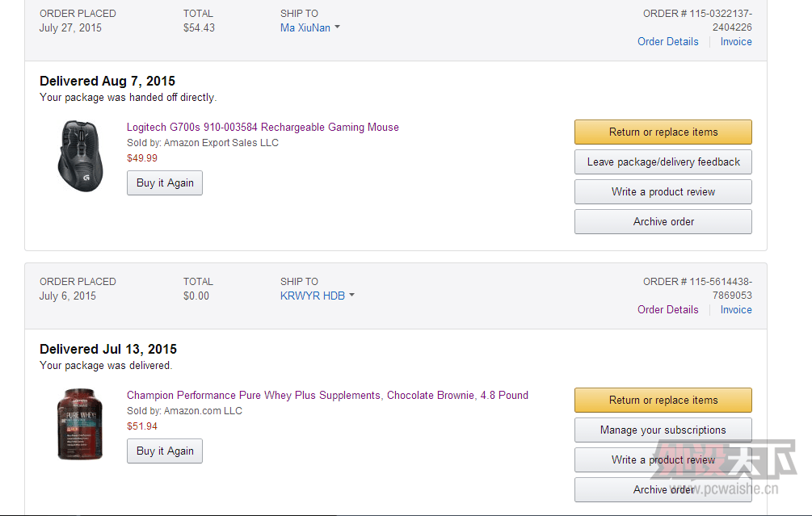This screenshot has height=516, width=812.
Task: Expand the KRWYR HDB ship-to dropdown
Action: (x=317, y=296)
